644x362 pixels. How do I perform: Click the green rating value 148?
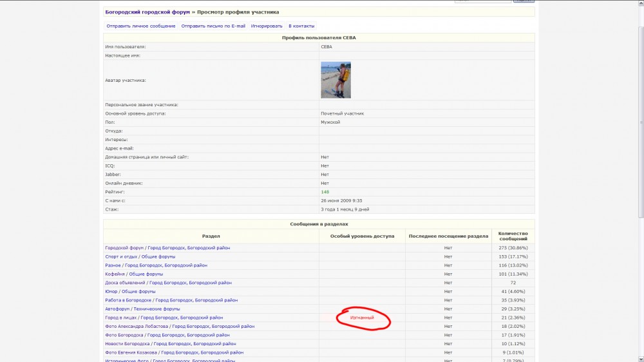pyautogui.click(x=325, y=192)
